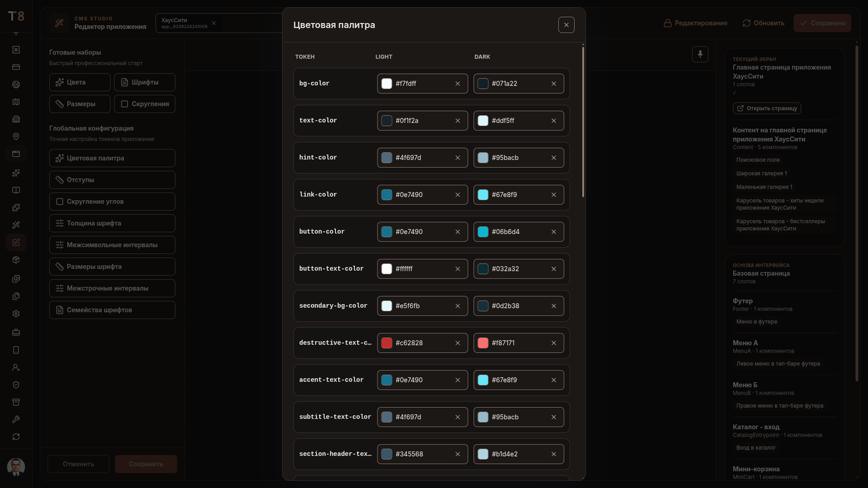Click the shield icon in left sidebar
Image resolution: width=868 pixels, height=488 pixels.
pos(16,385)
